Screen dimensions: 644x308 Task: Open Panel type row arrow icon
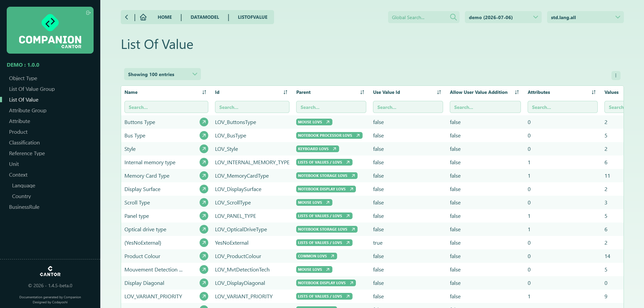[204, 216]
